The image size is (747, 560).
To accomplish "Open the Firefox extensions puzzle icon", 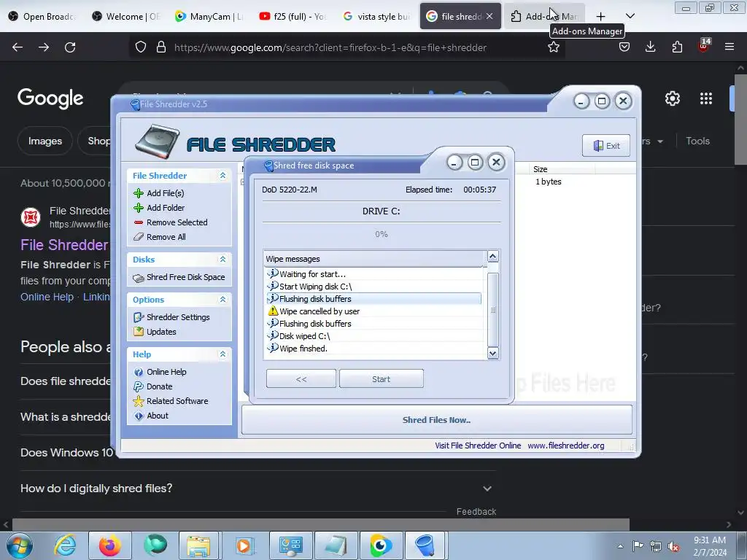I will pos(677,47).
